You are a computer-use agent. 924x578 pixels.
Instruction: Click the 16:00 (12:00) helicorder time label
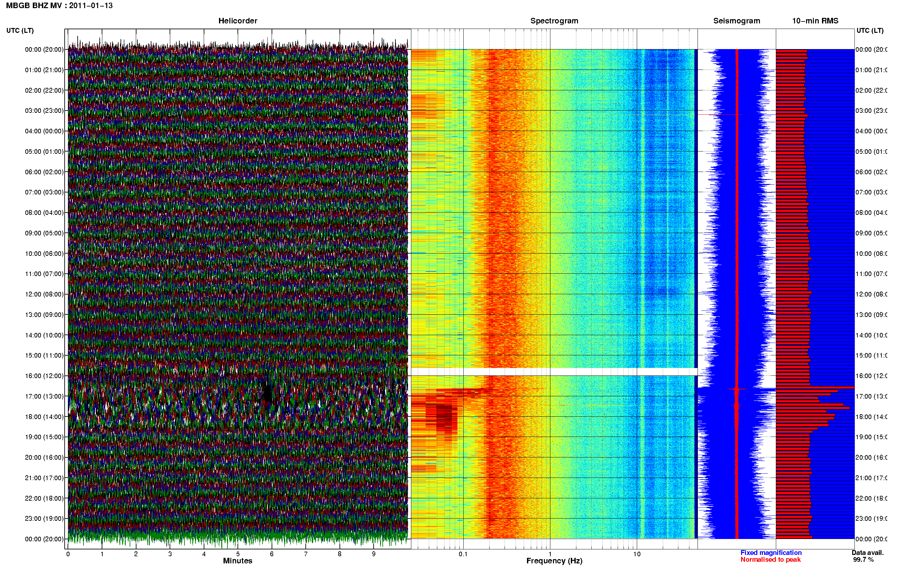44,376
